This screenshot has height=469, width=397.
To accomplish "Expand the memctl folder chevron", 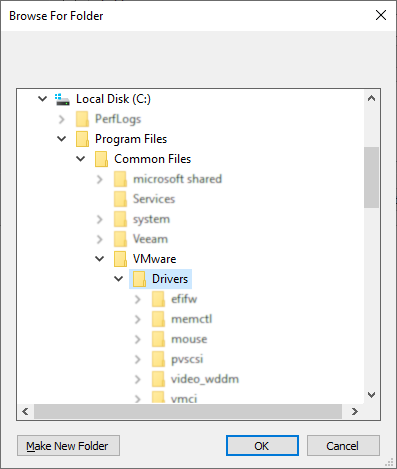I will (138, 319).
